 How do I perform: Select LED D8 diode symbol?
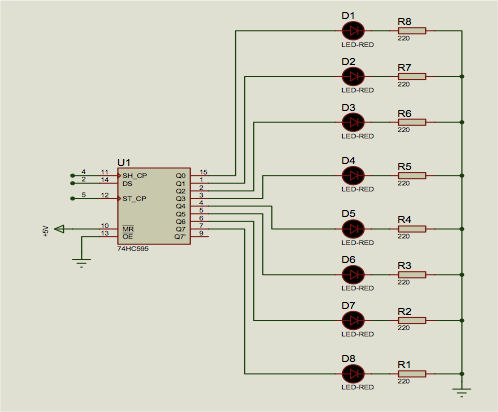click(x=353, y=374)
